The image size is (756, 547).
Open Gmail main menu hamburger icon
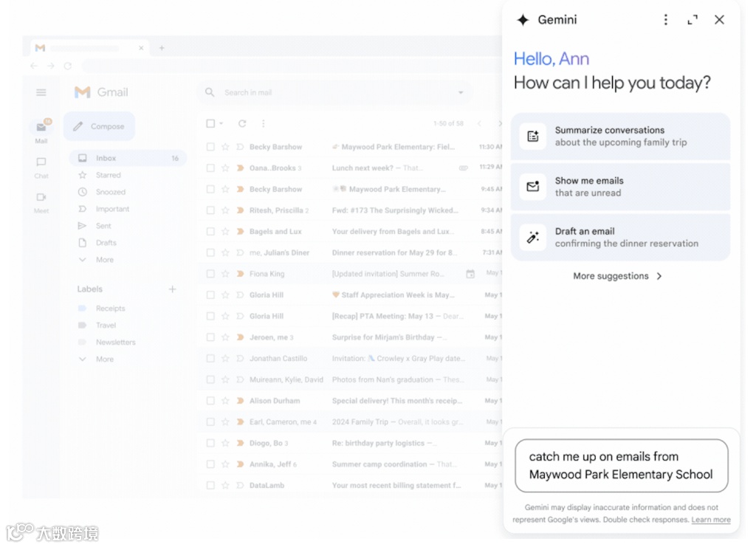(41, 92)
